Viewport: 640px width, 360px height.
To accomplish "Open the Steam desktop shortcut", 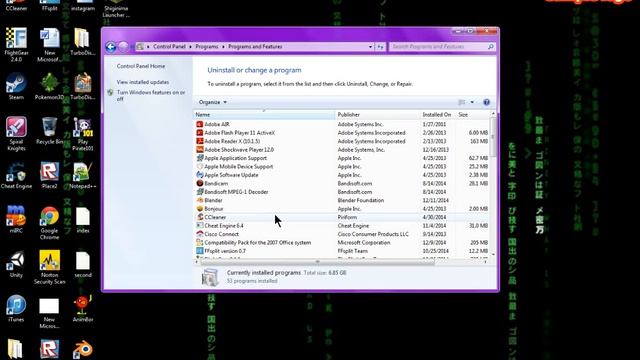I will click(16, 87).
